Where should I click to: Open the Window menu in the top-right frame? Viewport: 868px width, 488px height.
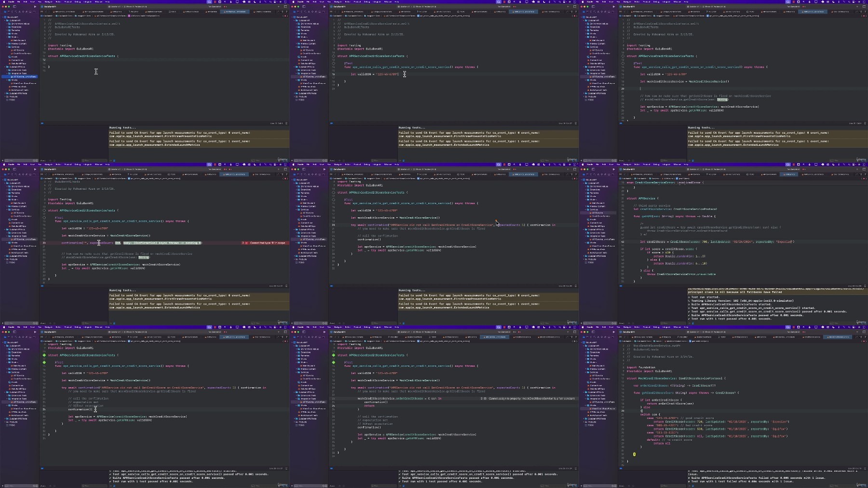click(x=677, y=1)
